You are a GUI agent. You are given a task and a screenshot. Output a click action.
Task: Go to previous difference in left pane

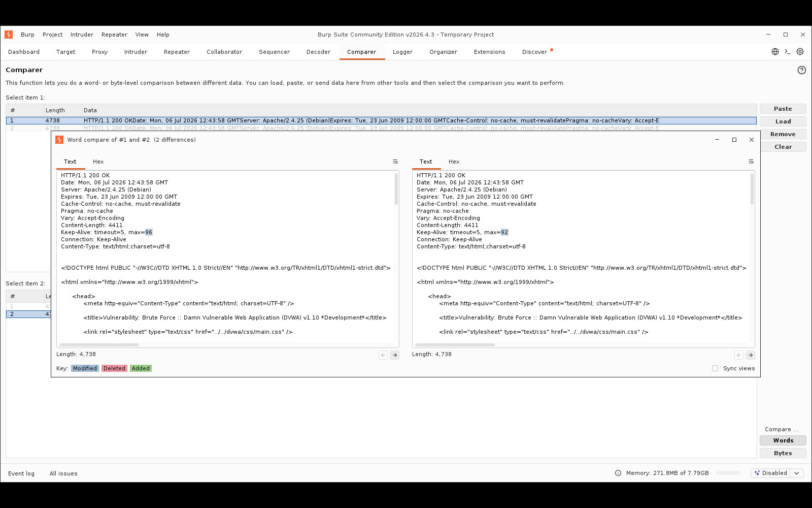pyautogui.click(x=383, y=355)
